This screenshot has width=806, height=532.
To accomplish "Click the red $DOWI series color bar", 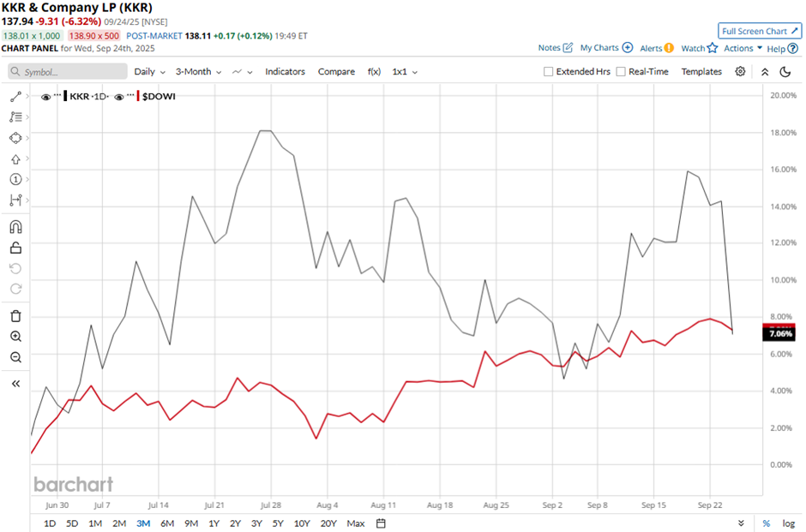I will pyautogui.click(x=138, y=97).
